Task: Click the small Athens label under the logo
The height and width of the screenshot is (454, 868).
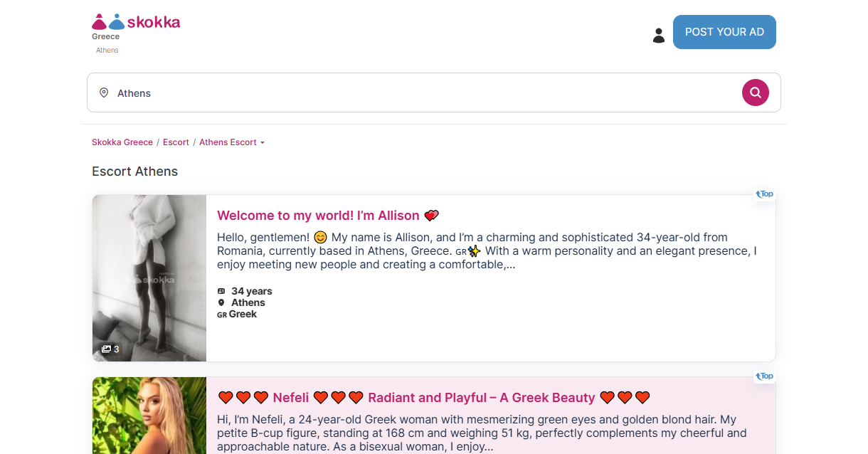Action: click(107, 51)
